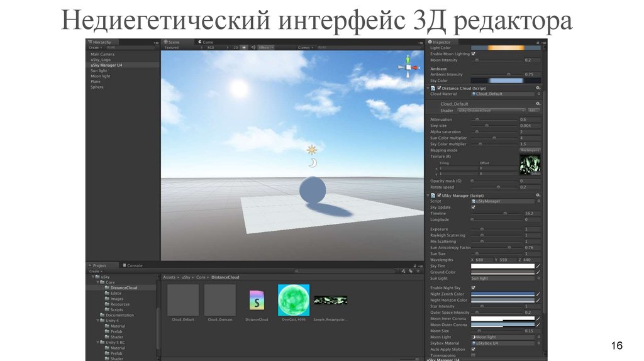Open the Textured draw mode dropdown

[179, 47]
